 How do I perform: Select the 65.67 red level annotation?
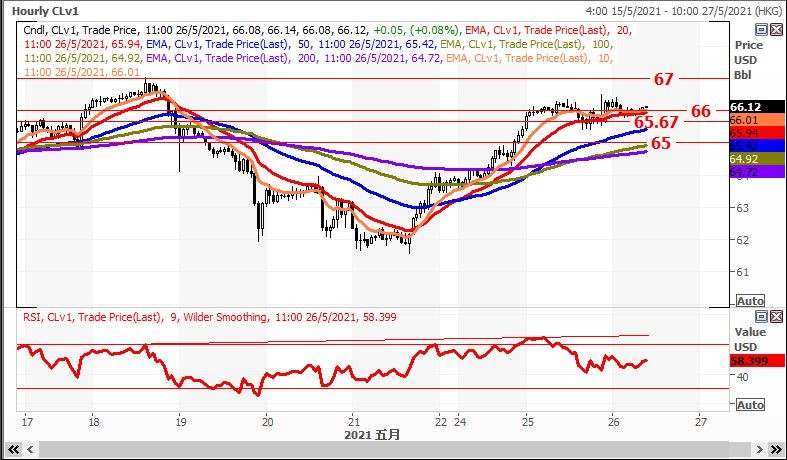(x=657, y=122)
